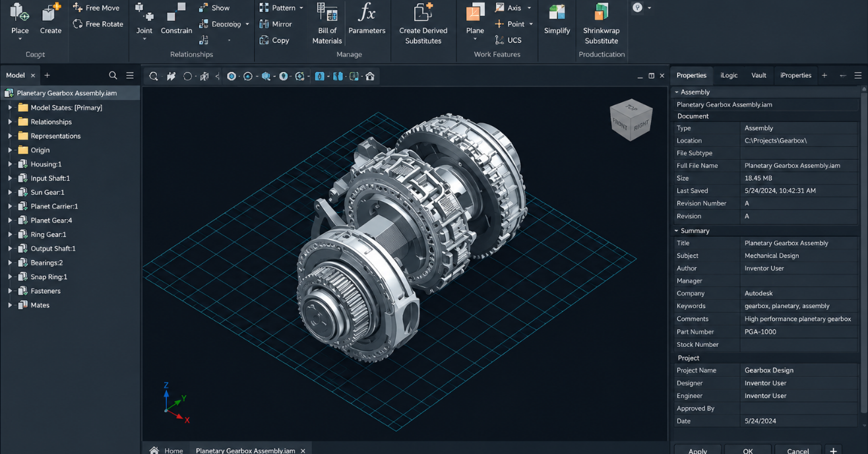
Task: Activate the Free Rotate tool
Action: [98, 24]
